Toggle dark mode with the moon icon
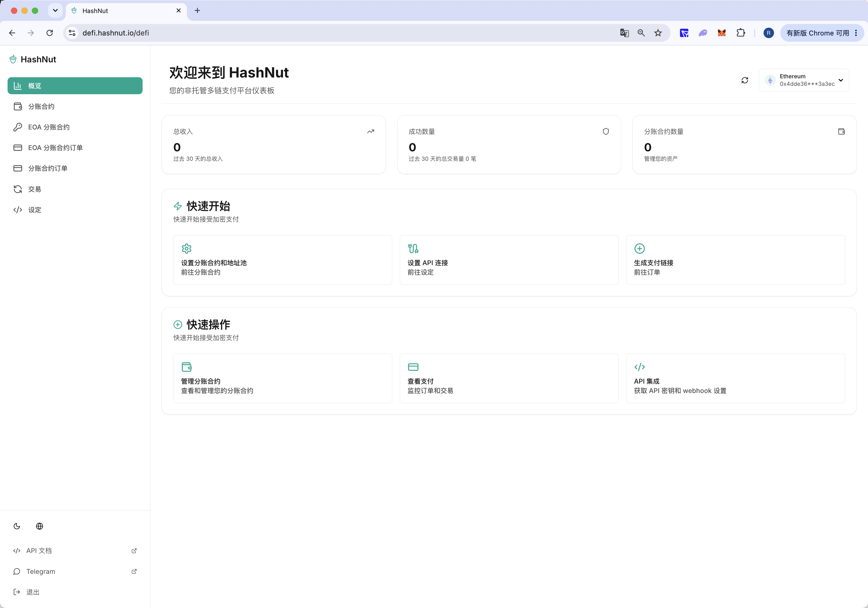Viewport: 868px width, 608px height. [x=17, y=526]
